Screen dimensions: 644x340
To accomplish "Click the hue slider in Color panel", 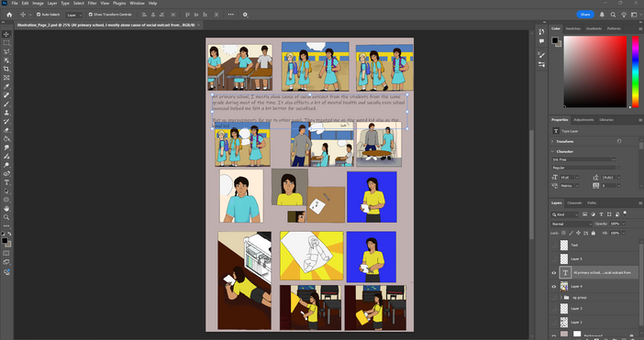I will 635,71.
